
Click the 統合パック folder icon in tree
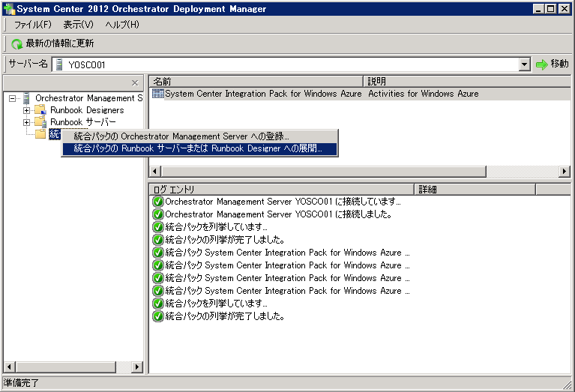point(40,134)
